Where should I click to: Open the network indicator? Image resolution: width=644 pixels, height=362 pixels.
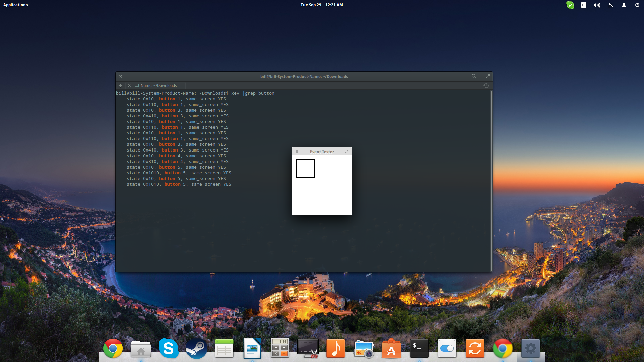610,5
